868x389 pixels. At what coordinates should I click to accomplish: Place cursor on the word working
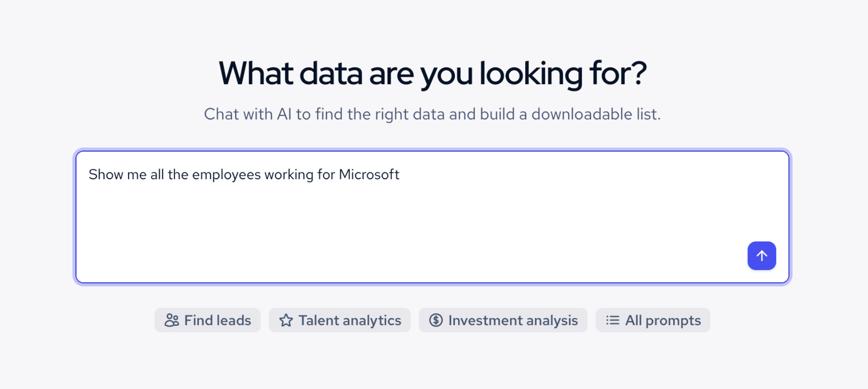point(289,175)
